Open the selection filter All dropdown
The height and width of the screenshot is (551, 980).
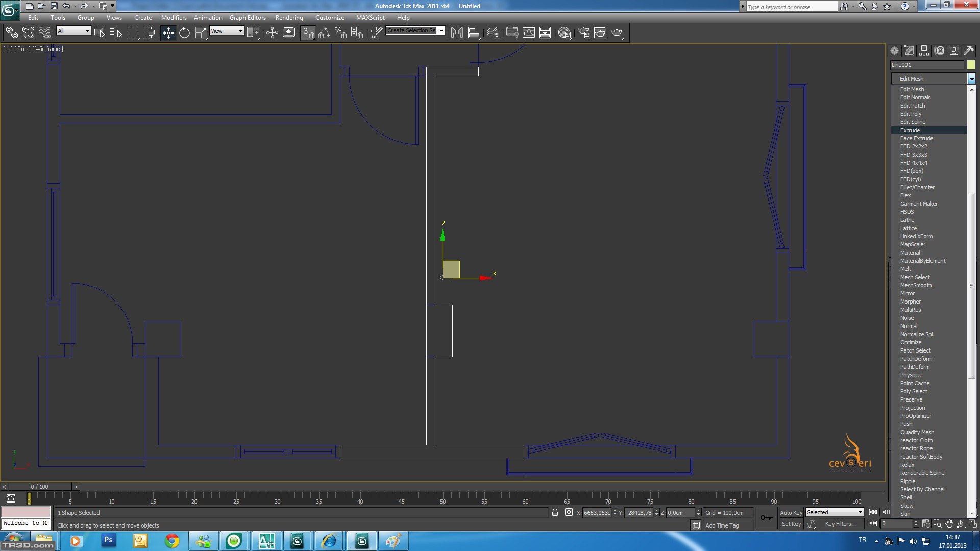[73, 31]
